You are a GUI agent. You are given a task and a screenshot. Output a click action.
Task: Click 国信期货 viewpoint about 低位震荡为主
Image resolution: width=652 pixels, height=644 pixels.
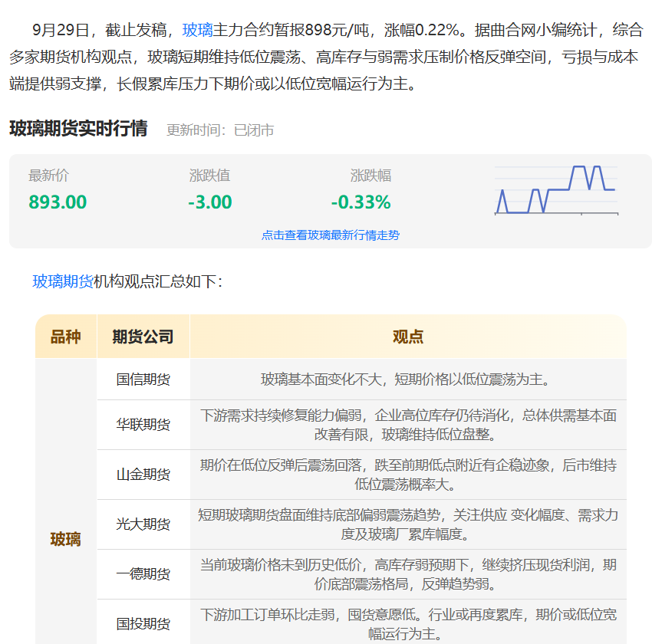(408, 379)
